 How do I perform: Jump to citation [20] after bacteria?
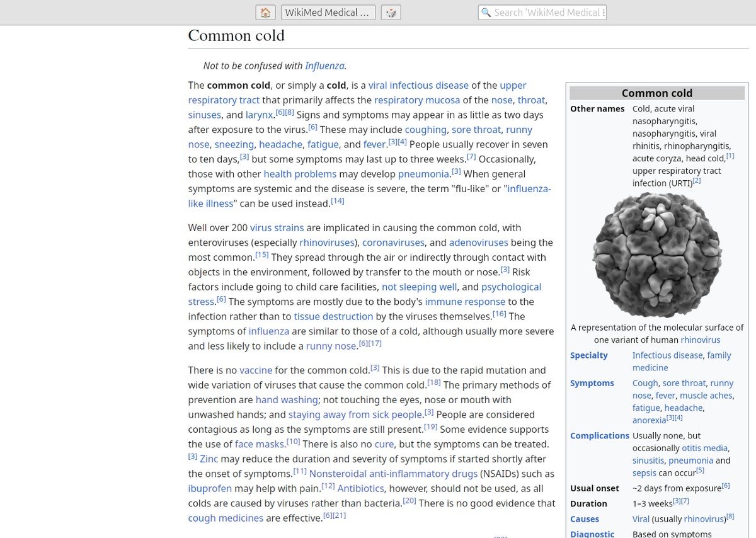(409, 500)
